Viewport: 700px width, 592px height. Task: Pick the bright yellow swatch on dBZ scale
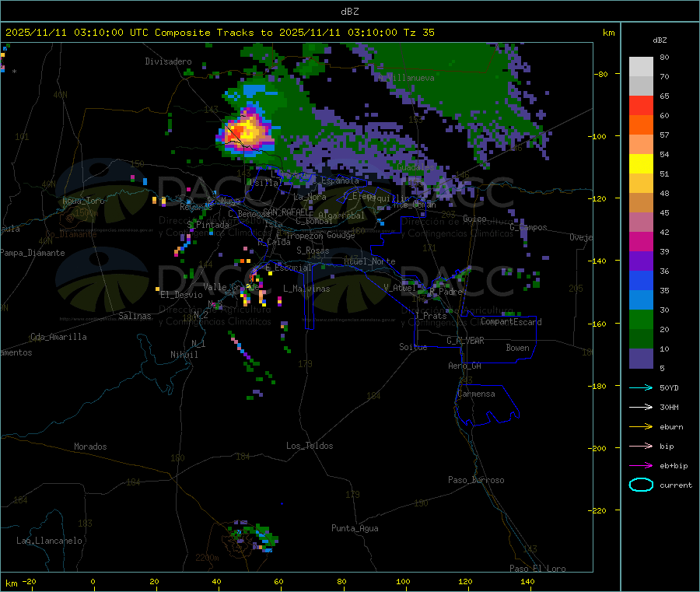click(641, 164)
